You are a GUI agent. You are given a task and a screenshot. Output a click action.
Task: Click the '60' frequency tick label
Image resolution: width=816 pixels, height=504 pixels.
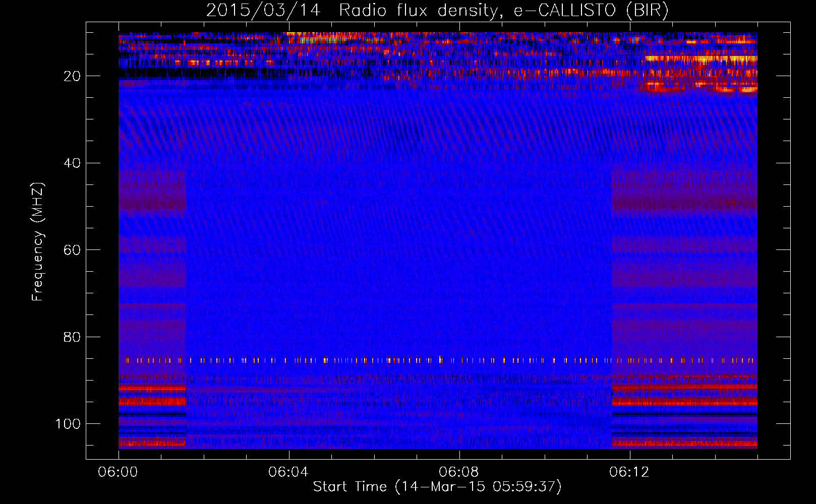click(x=73, y=250)
